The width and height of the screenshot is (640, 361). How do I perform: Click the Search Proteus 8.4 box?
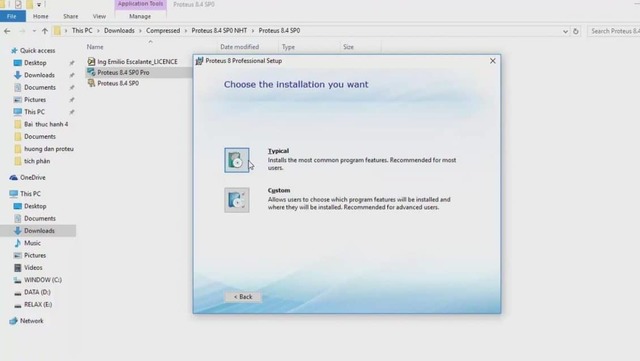tap(613, 31)
